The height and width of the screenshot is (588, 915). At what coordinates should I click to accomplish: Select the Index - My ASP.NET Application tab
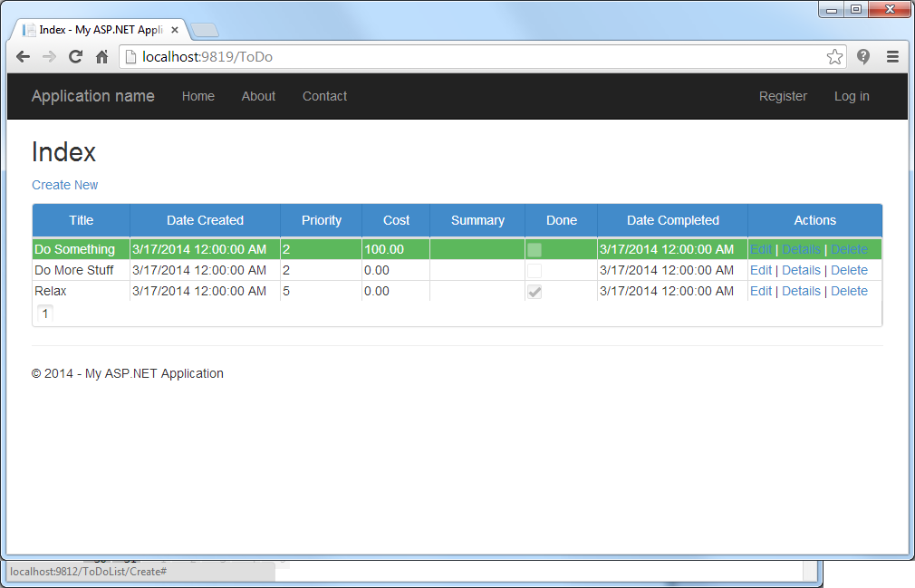point(101,30)
